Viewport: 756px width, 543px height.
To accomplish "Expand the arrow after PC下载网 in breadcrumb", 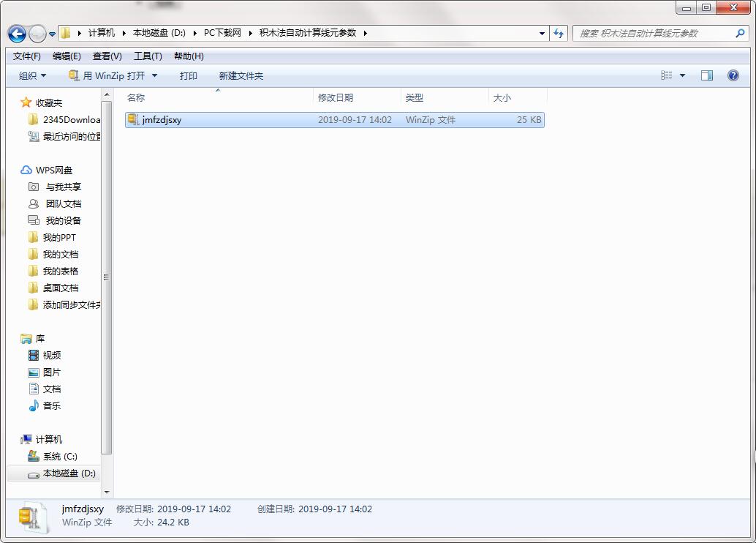I will [250, 33].
